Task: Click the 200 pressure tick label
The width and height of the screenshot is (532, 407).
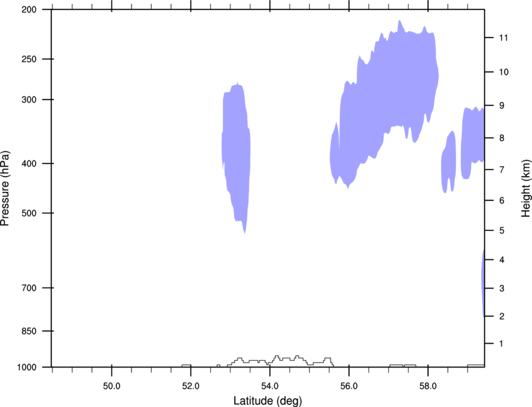Action: [x=29, y=10]
